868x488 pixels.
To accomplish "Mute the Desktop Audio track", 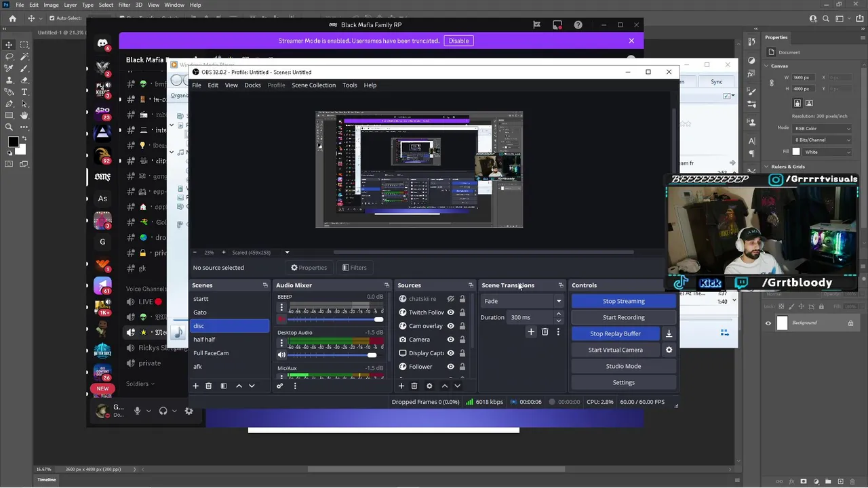I will tap(281, 354).
